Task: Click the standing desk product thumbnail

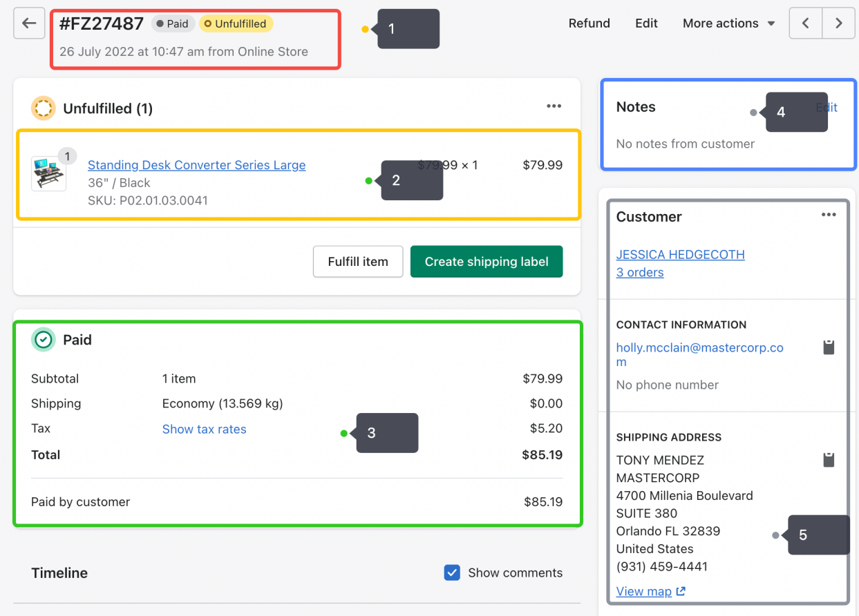Action: pyautogui.click(x=49, y=173)
